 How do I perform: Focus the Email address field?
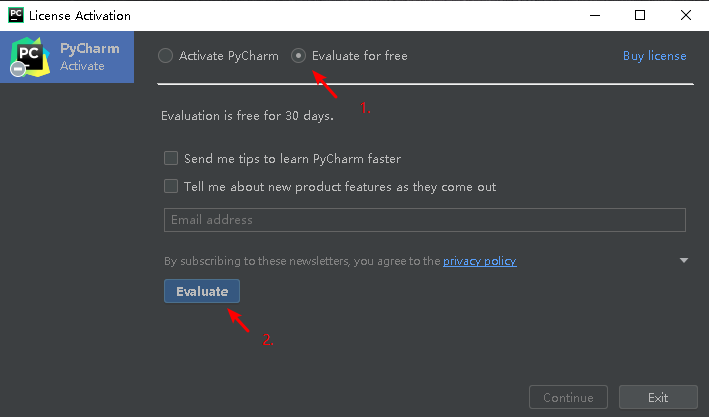pos(424,220)
